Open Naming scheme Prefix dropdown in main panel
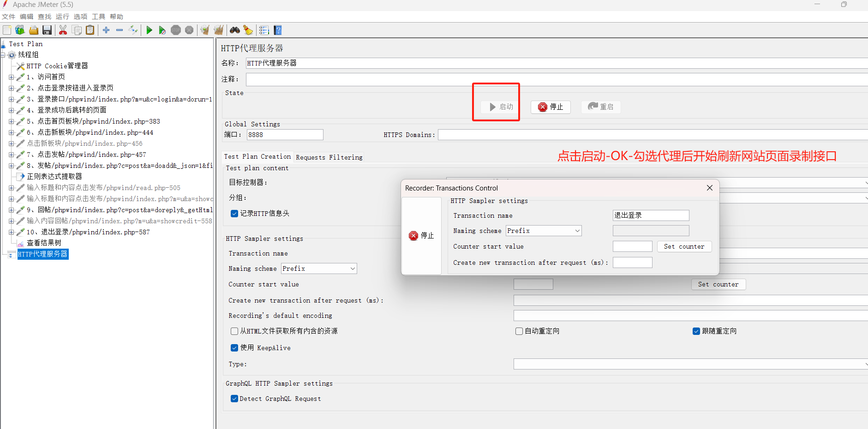The height and width of the screenshot is (429, 868). coord(319,268)
